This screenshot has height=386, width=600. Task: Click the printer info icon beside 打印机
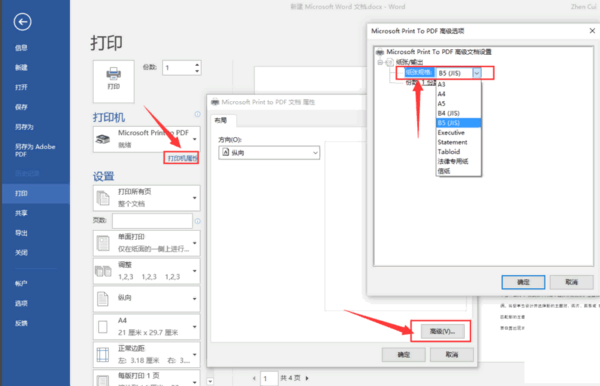[x=197, y=114]
